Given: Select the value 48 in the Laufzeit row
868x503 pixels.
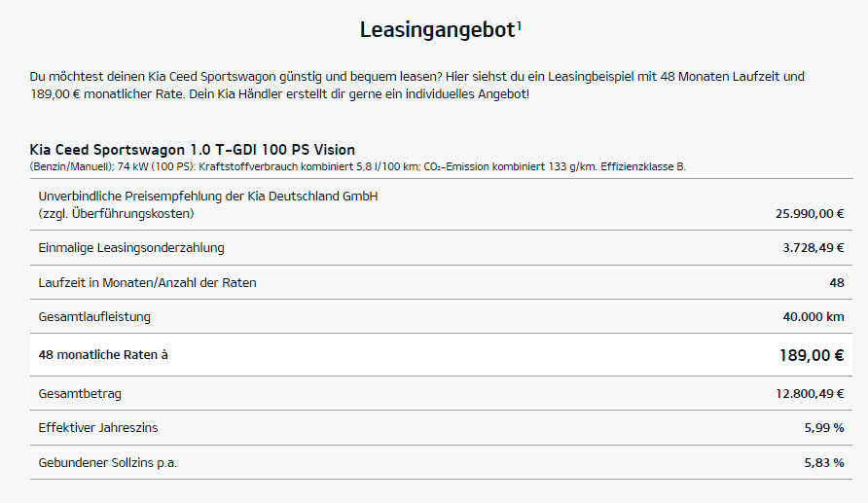Looking at the screenshot, I should pyautogui.click(x=835, y=282).
